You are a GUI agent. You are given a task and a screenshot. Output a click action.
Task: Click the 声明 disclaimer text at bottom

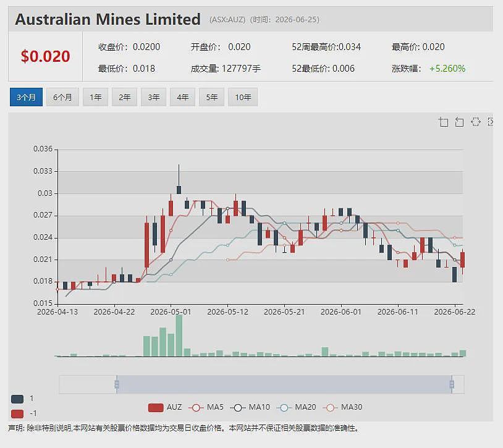pyautogui.click(x=183, y=428)
